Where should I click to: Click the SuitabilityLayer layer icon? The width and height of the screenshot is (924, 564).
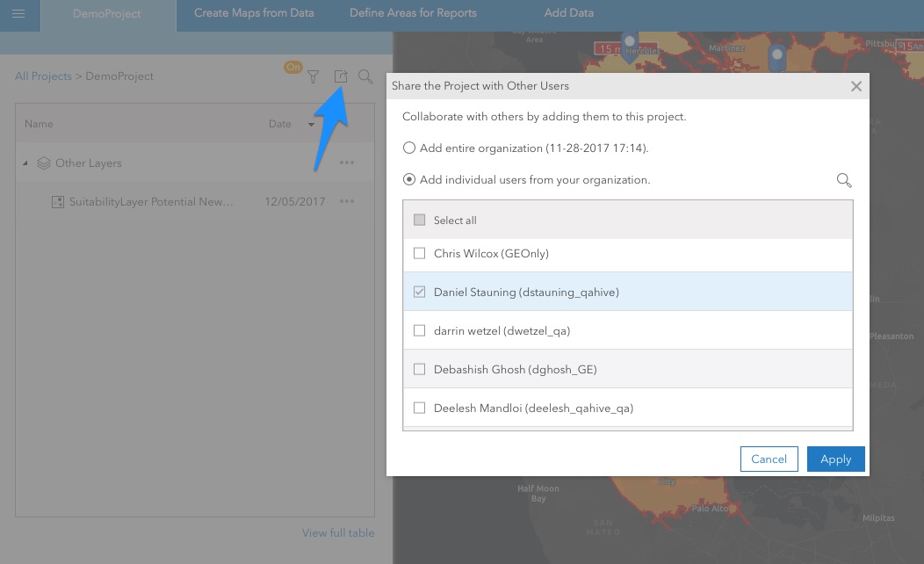tap(58, 202)
